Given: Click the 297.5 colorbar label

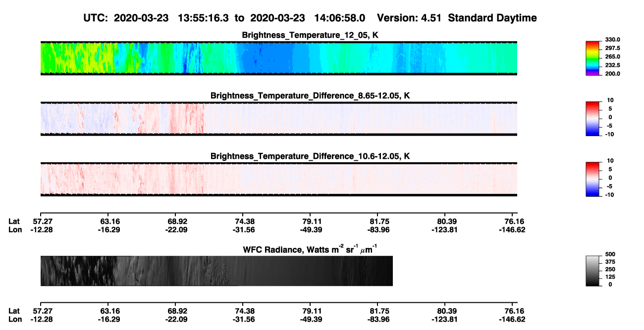Looking at the screenshot, I should pyautogui.click(x=612, y=48).
